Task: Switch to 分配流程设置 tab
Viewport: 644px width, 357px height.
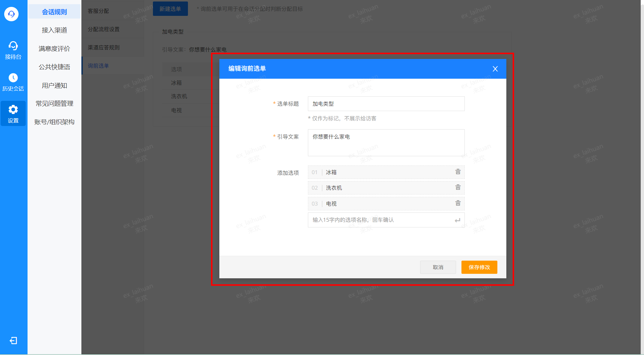Action: [x=113, y=29]
